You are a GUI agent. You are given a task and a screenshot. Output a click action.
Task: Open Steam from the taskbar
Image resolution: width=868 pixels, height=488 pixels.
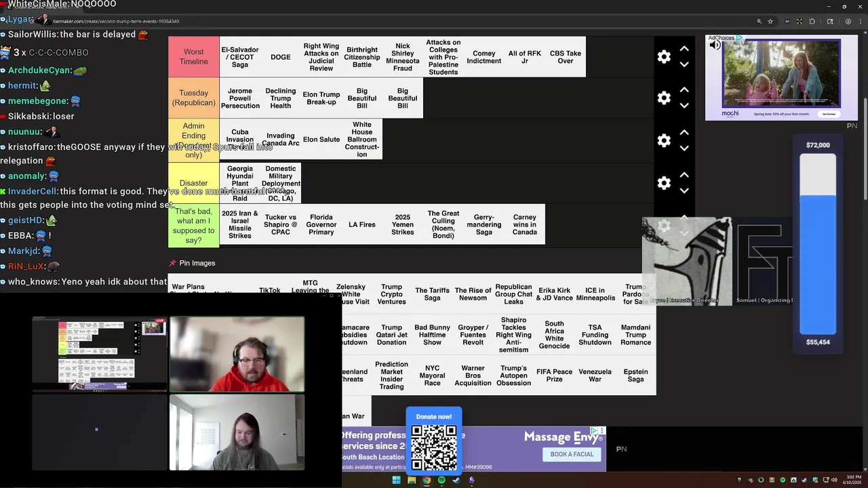pyautogui.click(x=456, y=481)
